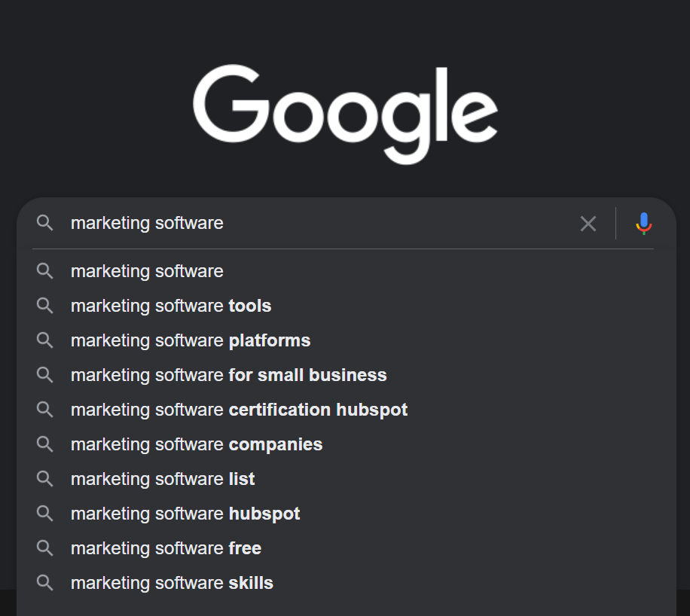The width and height of the screenshot is (690, 616).
Task: Click search icon beside 'marketing software list'
Action: pos(45,479)
